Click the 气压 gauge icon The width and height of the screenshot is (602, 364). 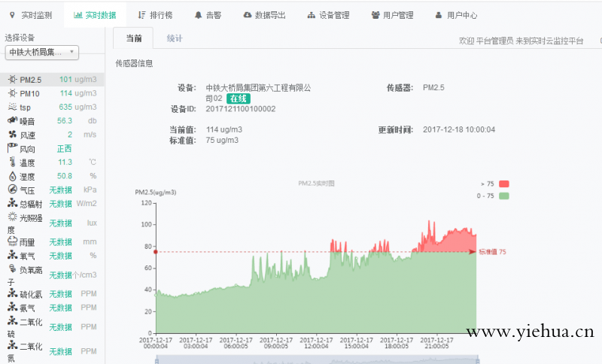tap(12, 189)
